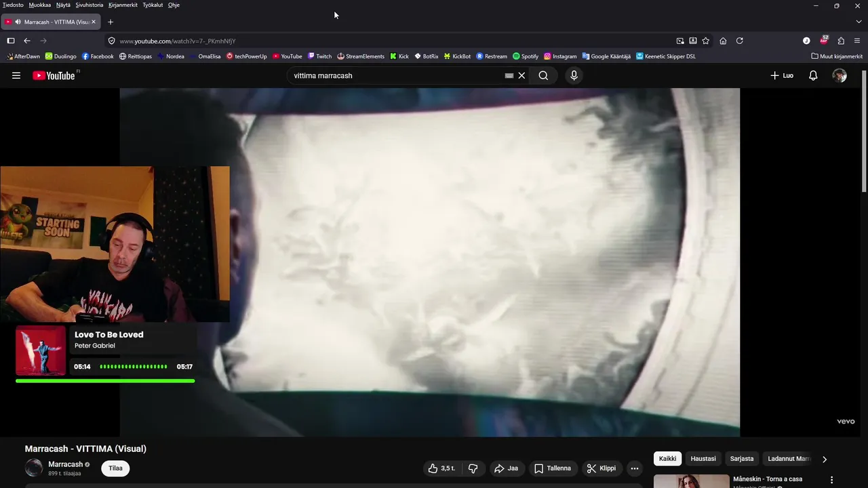Select the Sarjasta filter chip
The width and height of the screenshot is (868, 488).
pyautogui.click(x=742, y=459)
